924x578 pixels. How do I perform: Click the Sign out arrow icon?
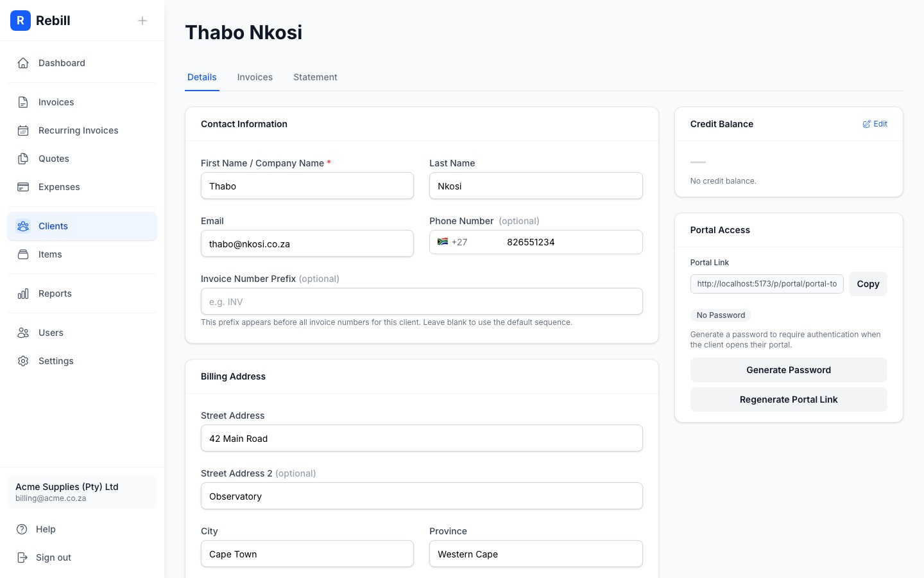(22, 557)
